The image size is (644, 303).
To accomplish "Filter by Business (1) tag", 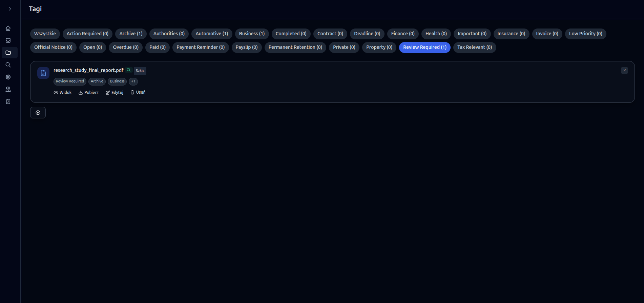I will pyautogui.click(x=252, y=34).
